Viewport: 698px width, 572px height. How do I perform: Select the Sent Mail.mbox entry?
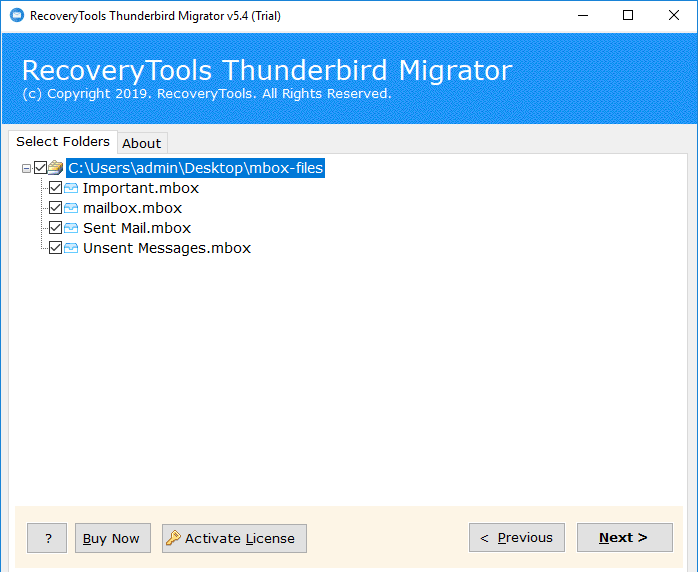point(137,228)
